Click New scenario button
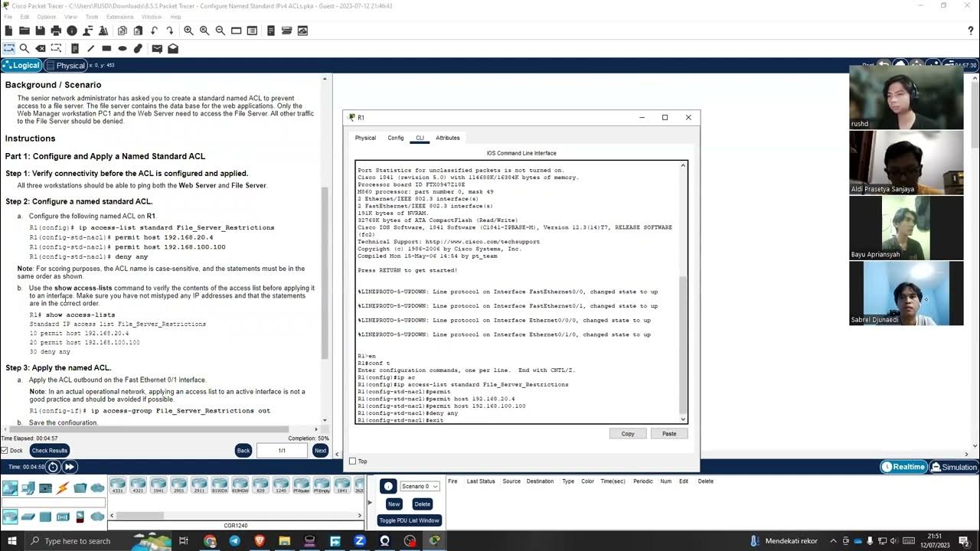This screenshot has height=551, width=980. pos(394,504)
